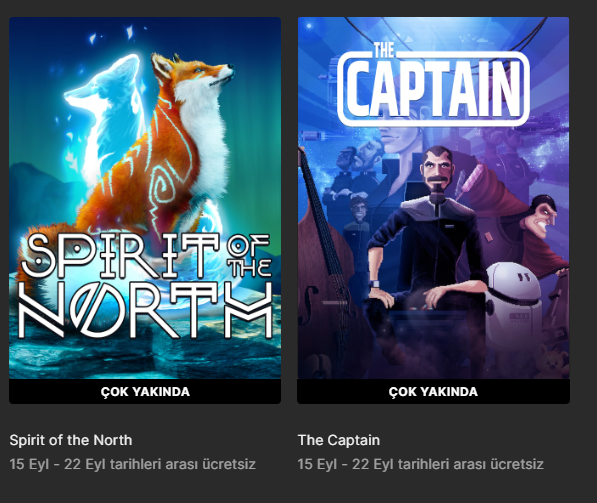Click ÇOK YAKINDA banner under Spirit of the North
The width and height of the screenshot is (597, 503).
pos(145,391)
